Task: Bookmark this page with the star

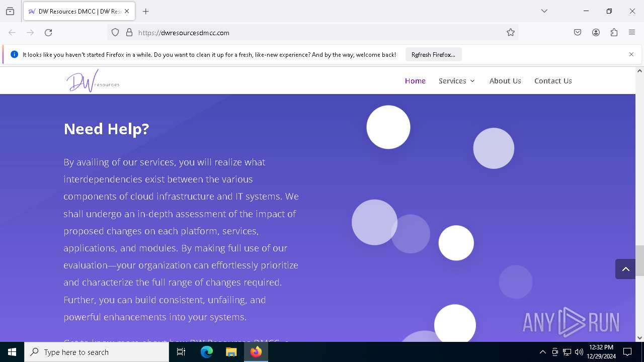Action: [511, 32]
